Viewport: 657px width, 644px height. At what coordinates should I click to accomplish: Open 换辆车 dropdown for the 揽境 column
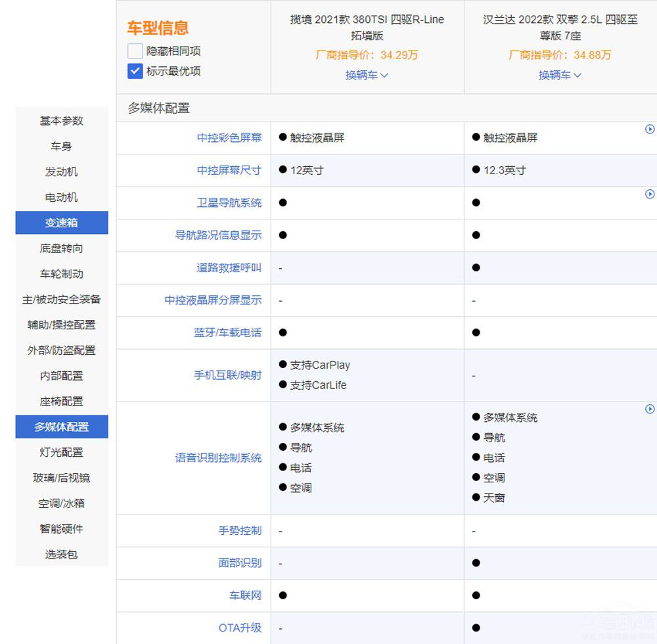[x=366, y=75]
